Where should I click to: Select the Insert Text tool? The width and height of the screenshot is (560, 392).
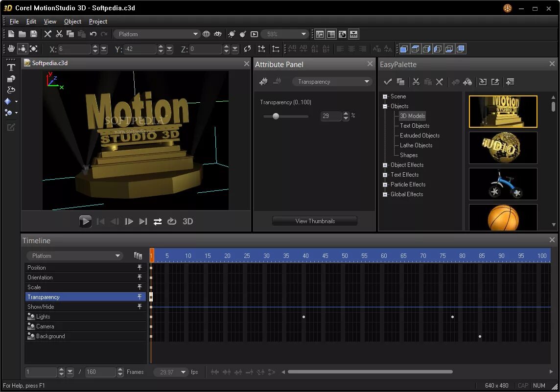11,68
